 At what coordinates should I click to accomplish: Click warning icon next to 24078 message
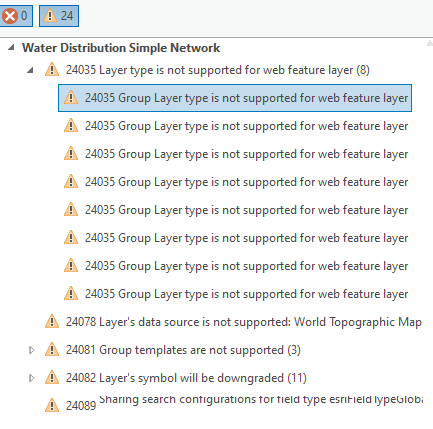52,322
